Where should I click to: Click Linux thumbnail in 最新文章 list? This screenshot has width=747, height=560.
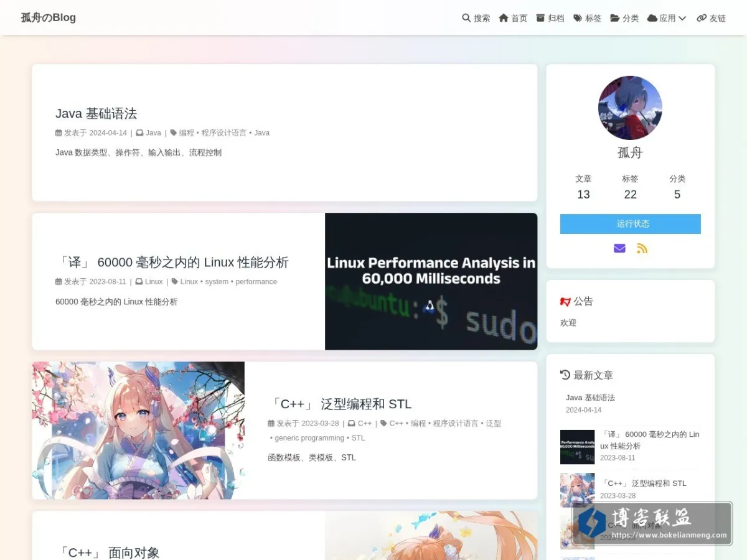577,447
